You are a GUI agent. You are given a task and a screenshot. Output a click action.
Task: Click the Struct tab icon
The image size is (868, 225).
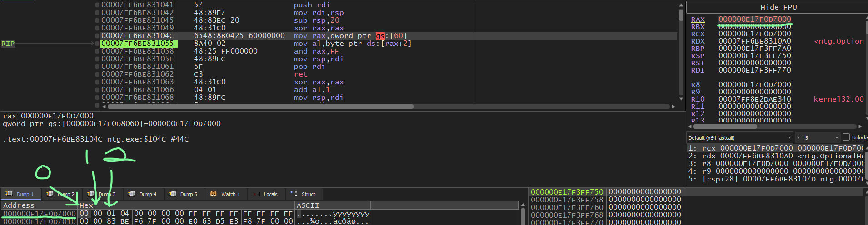[x=294, y=194]
